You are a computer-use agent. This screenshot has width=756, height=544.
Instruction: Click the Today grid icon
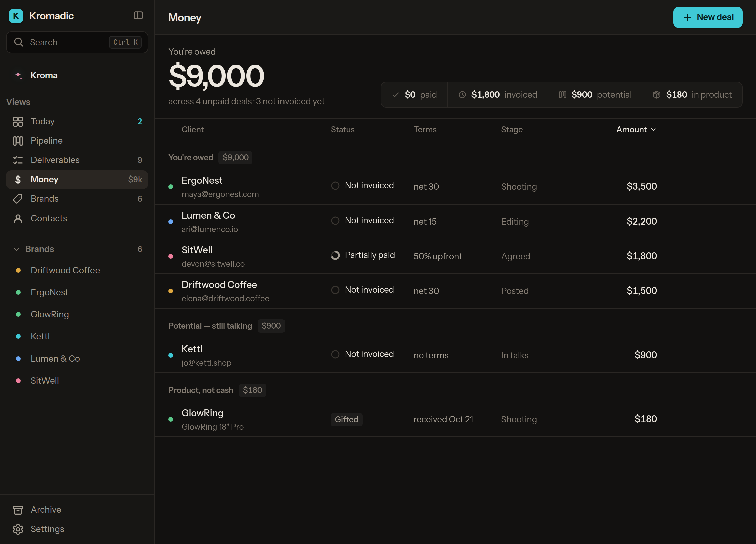[18, 121]
